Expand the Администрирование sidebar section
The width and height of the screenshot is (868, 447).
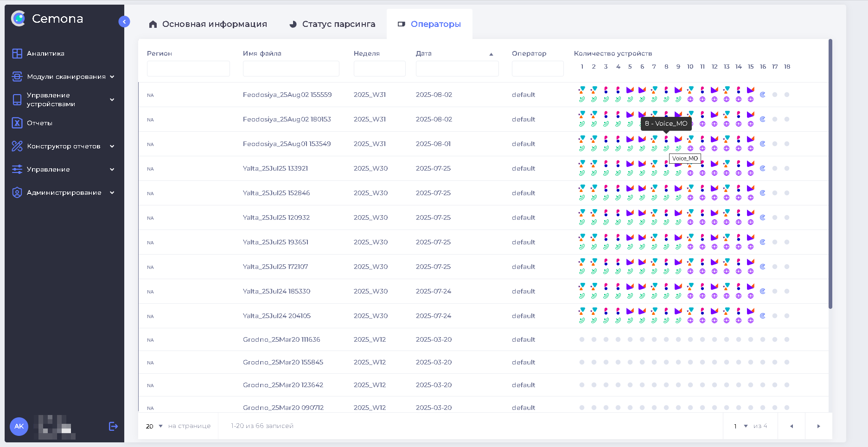pyautogui.click(x=64, y=192)
